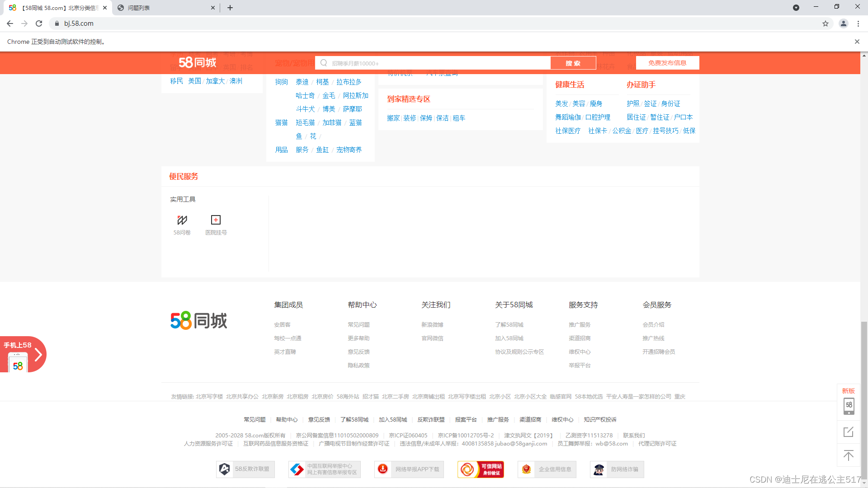The height and width of the screenshot is (488, 868).
Task: Click the back-to-top arrow icon
Action: (x=849, y=455)
